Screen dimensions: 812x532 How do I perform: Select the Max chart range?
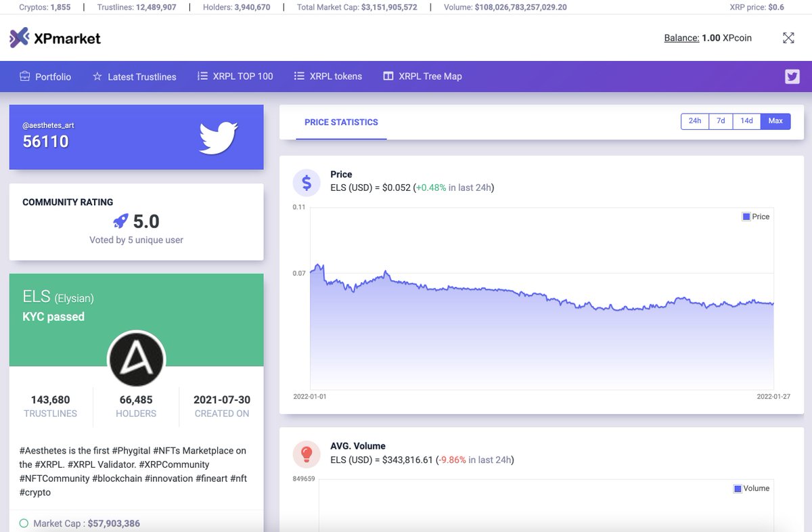(x=775, y=121)
